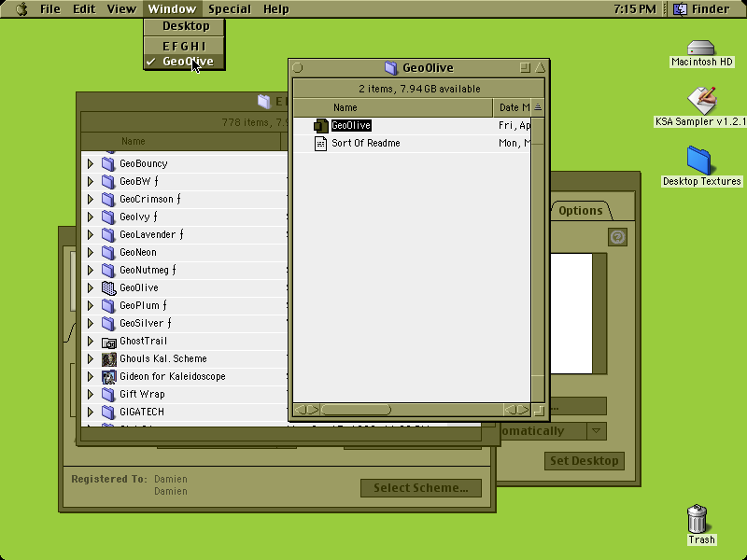
Task: Sort GeoOlive window by Date Modified column
Action: [513, 107]
